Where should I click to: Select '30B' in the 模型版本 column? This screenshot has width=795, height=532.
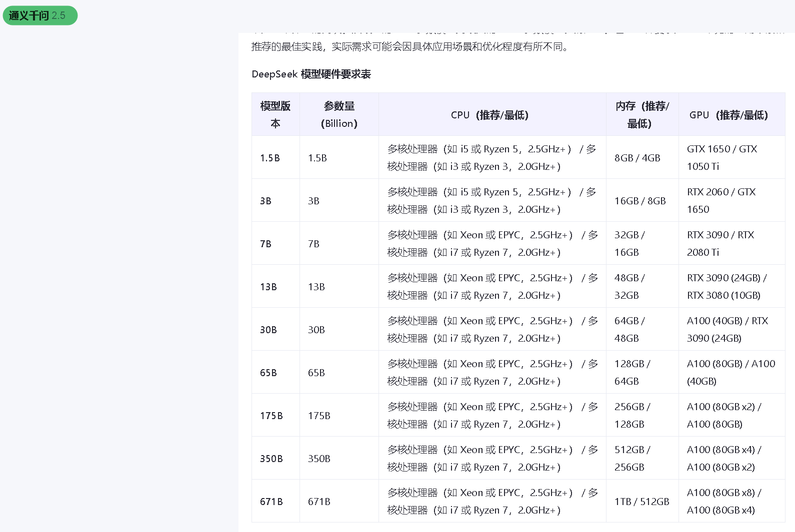pos(268,330)
